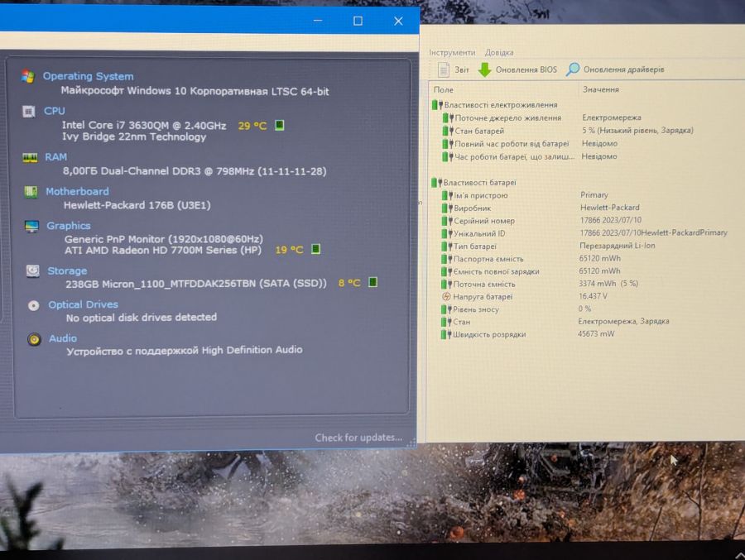This screenshot has height=560, width=745.
Task: Open the Operating System section in Speccy
Action: [88, 76]
